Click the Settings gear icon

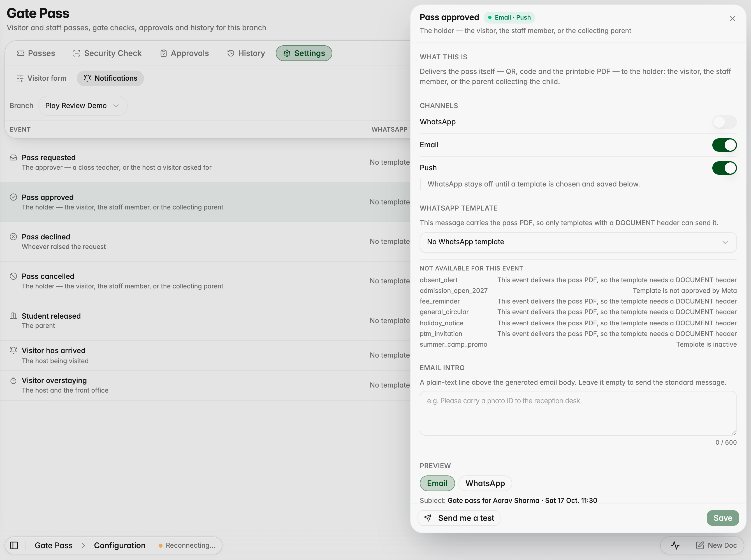pos(287,53)
